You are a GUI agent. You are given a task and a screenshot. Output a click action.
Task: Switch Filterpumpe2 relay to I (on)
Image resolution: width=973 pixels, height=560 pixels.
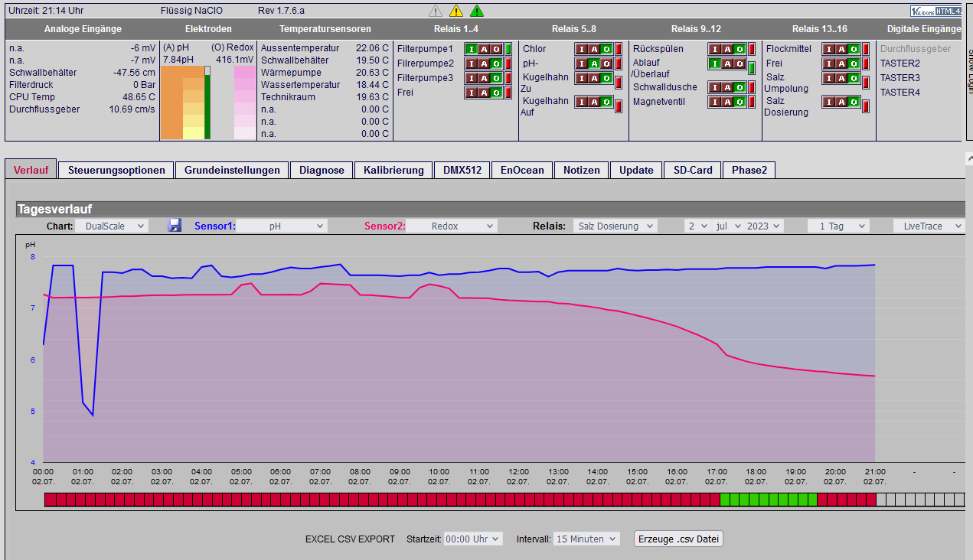click(x=472, y=63)
